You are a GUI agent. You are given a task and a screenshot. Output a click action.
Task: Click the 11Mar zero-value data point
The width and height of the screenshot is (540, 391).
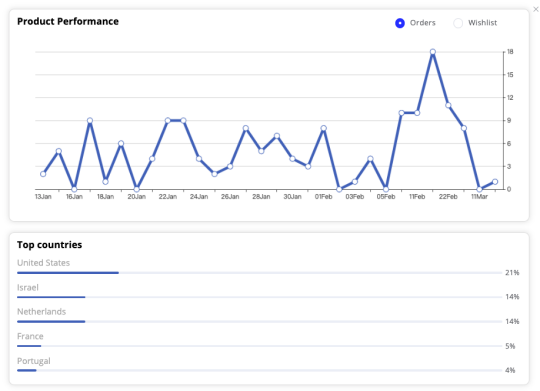point(479,189)
